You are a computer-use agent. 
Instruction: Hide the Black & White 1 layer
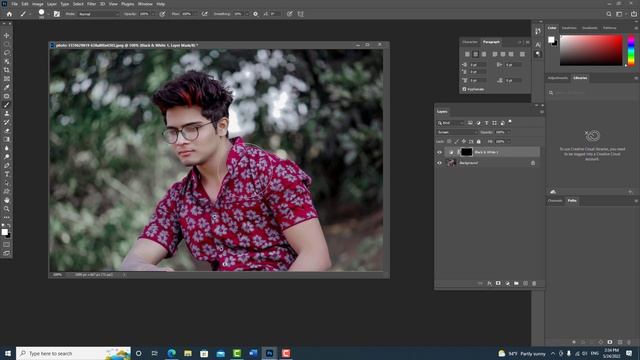click(440, 152)
